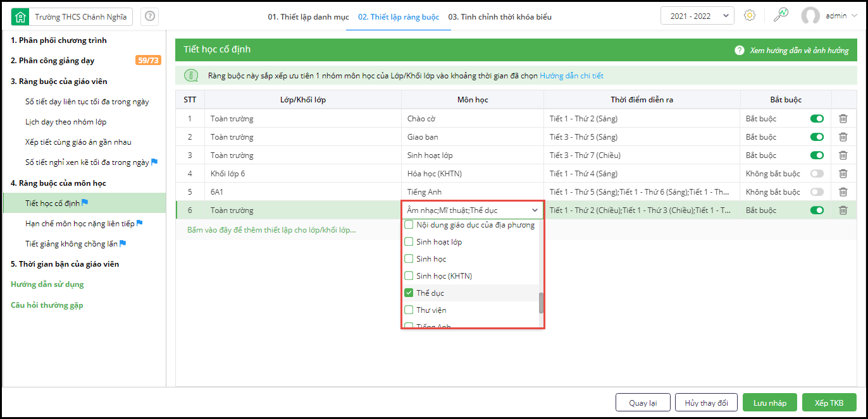868x419 pixels.
Task: Enable mandatory switch for 6A1 Tiếng Anh
Action: (x=817, y=192)
